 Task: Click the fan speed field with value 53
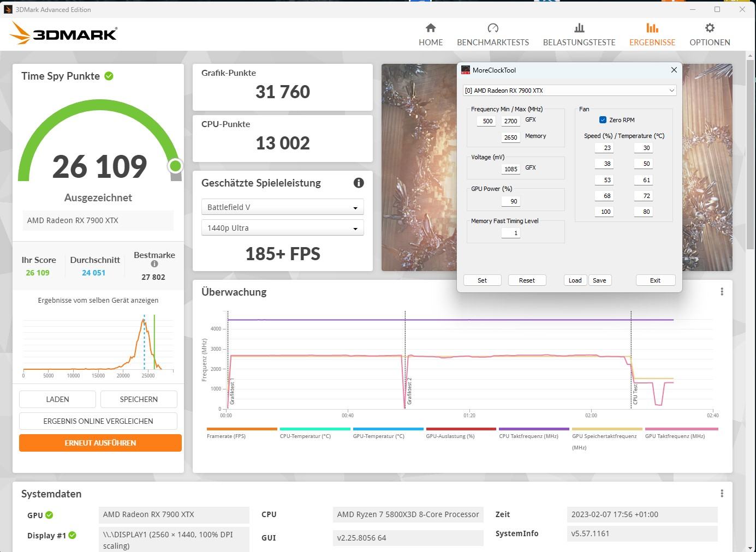604,180
